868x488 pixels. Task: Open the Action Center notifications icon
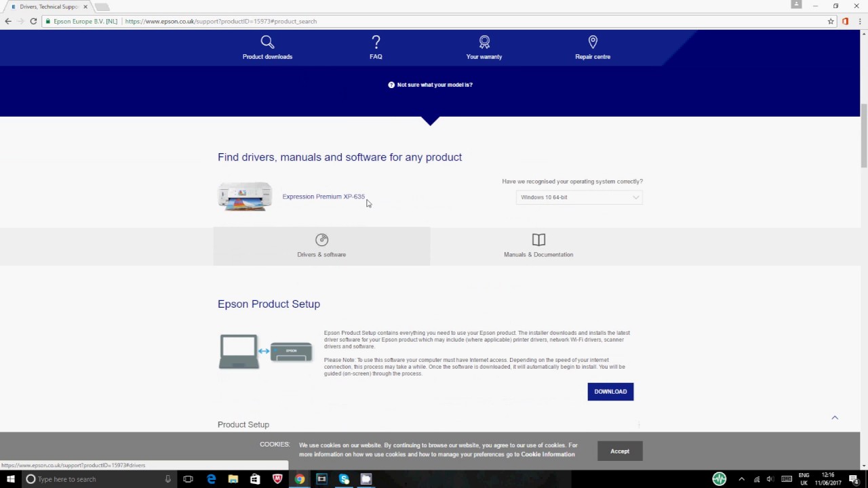854,479
